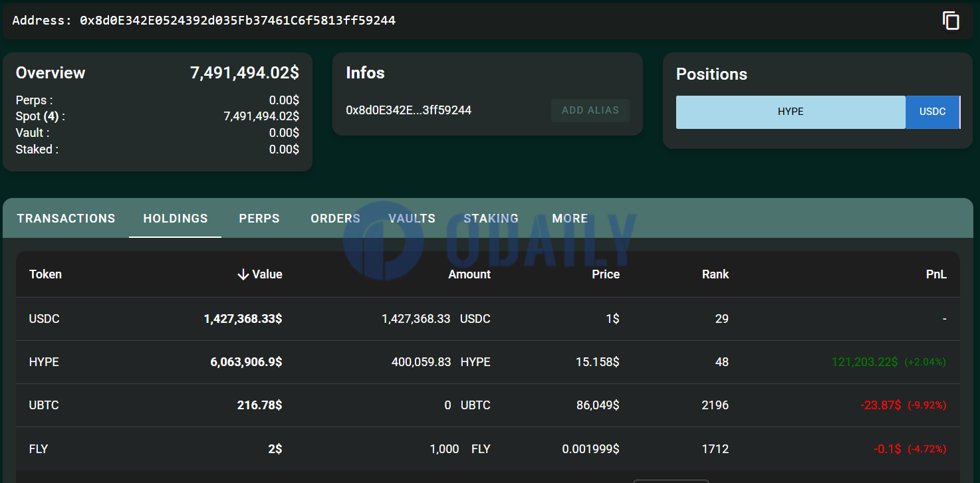Click the Overview total 7,491,494.02$
Viewport: 980px width, 483px height.
point(245,73)
